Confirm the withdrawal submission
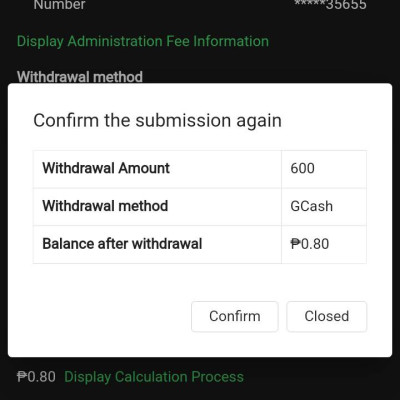This screenshot has width=400, height=400. pyautogui.click(x=235, y=316)
